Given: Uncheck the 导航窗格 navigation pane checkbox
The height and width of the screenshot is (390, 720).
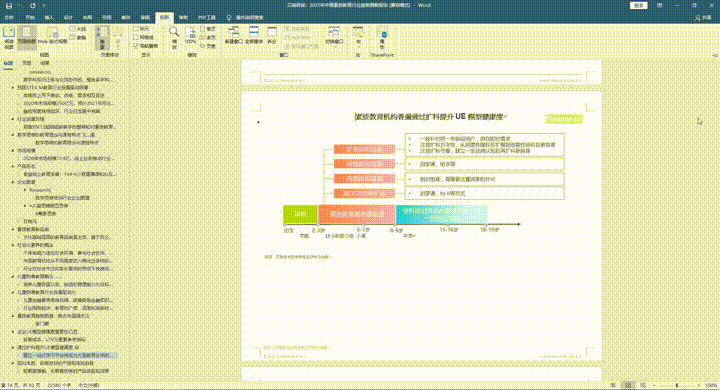Looking at the screenshot, I should [x=136, y=46].
